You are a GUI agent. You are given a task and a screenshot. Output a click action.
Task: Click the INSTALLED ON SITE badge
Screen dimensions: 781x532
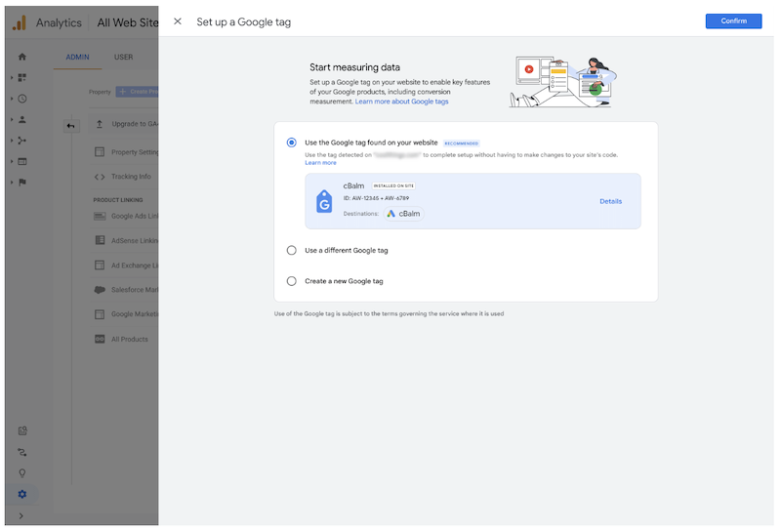coord(393,185)
